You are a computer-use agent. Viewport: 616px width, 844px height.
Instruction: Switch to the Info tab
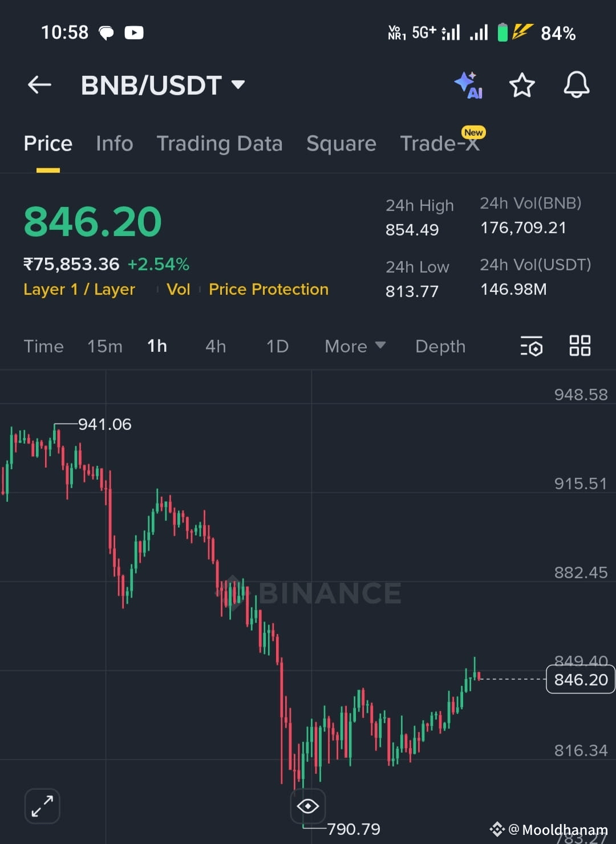115,144
